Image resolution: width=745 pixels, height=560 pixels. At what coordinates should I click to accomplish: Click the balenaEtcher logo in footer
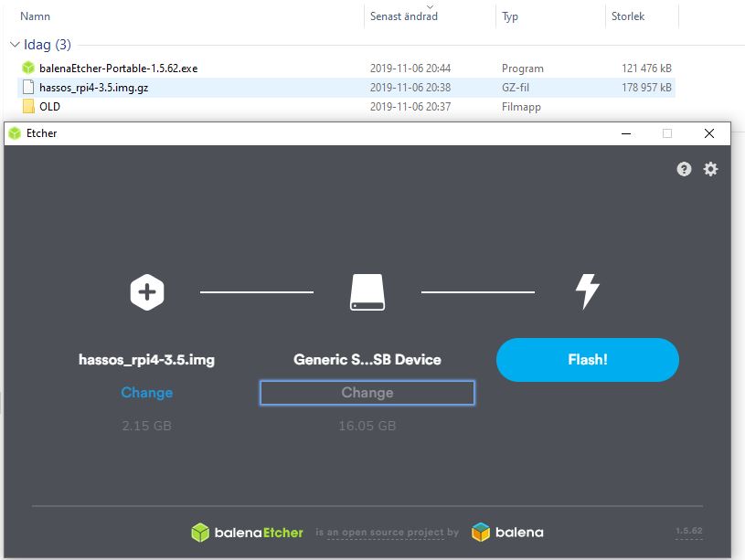point(247,533)
